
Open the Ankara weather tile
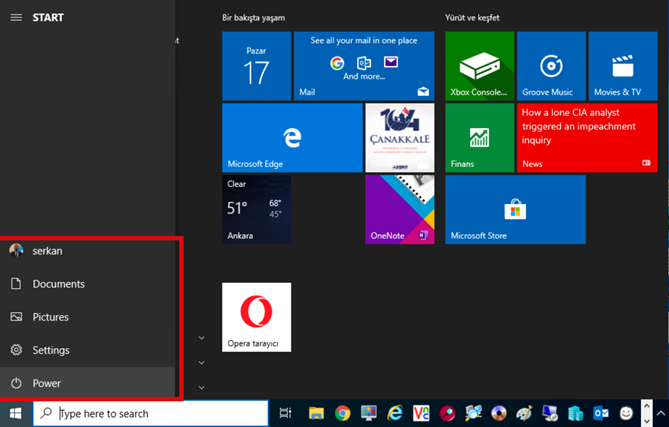pos(256,209)
